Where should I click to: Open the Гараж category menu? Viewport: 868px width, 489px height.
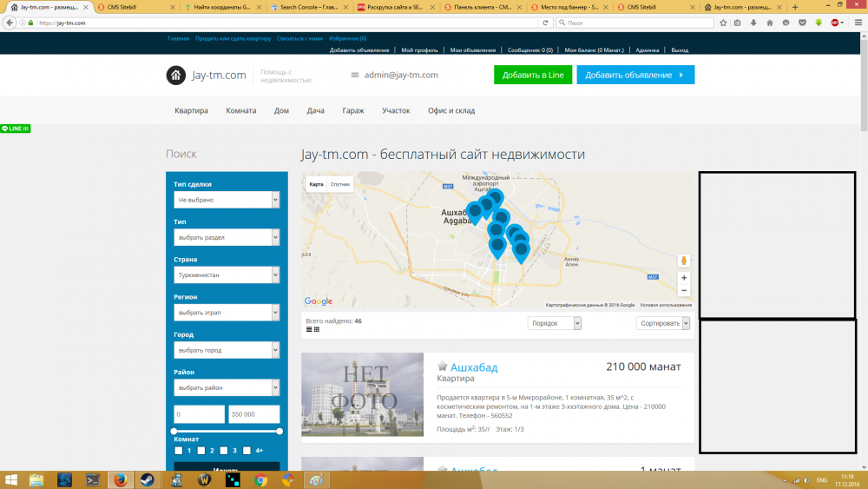click(x=353, y=111)
